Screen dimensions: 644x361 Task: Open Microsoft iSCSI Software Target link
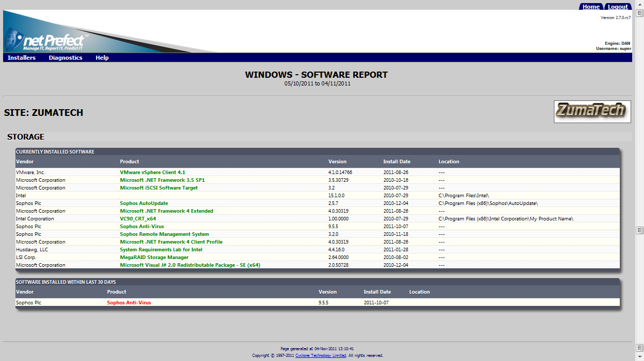click(x=159, y=188)
